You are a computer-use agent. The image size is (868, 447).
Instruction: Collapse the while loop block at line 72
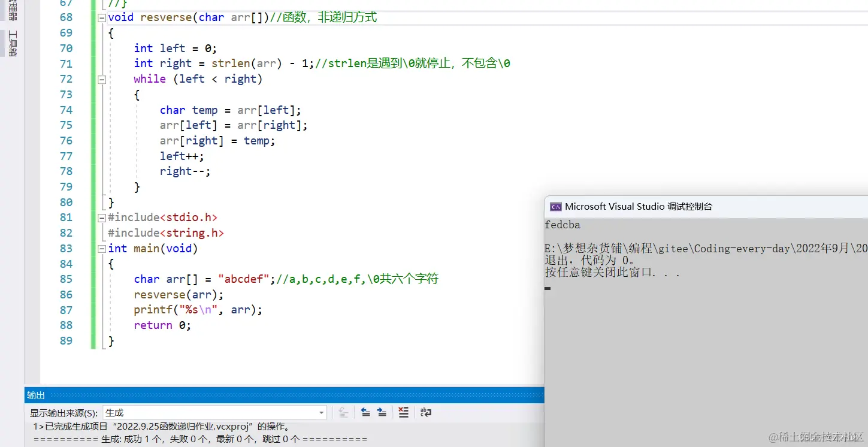(x=102, y=79)
